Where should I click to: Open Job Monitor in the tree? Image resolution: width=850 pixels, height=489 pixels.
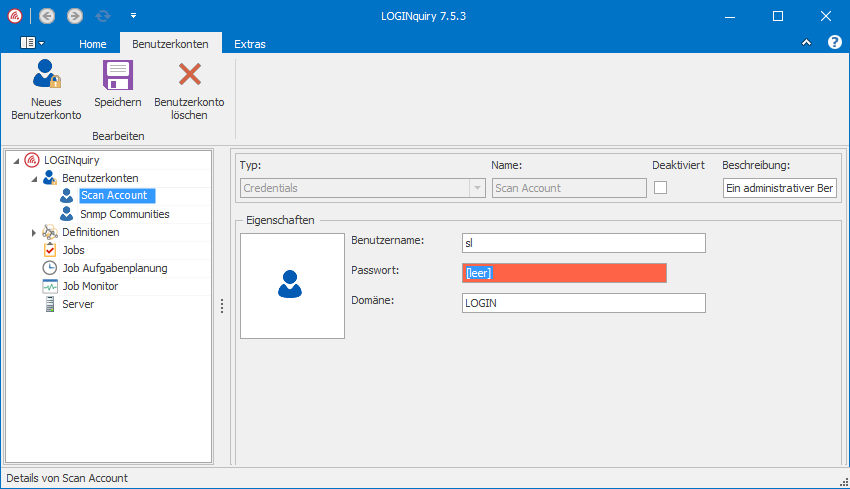90,286
